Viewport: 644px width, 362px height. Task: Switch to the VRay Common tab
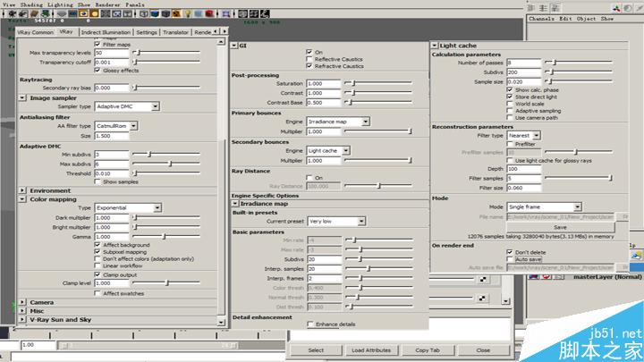[x=35, y=32]
